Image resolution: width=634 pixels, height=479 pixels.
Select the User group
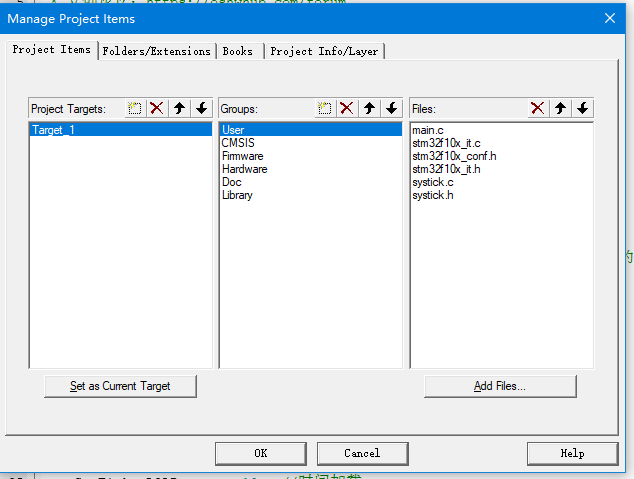pos(311,130)
